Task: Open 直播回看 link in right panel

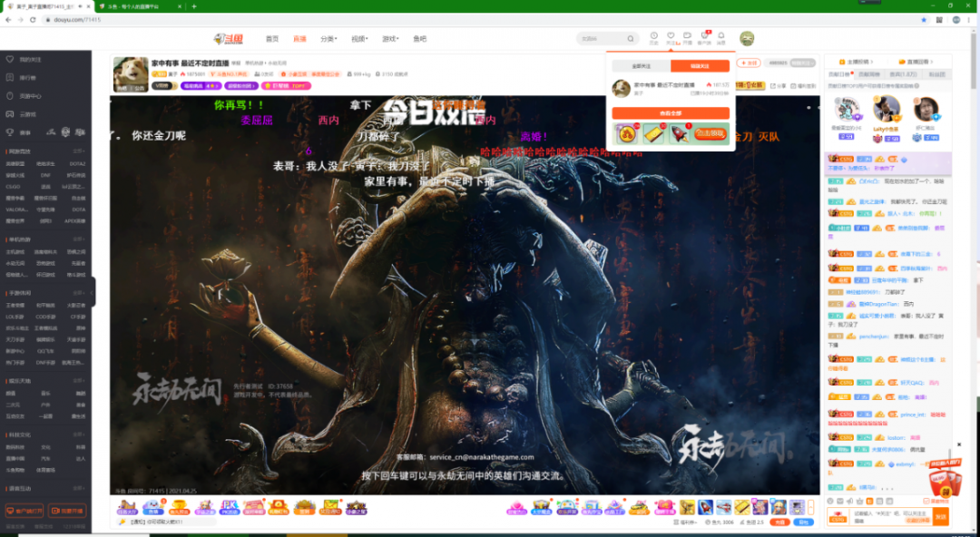Action: point(914,62)
